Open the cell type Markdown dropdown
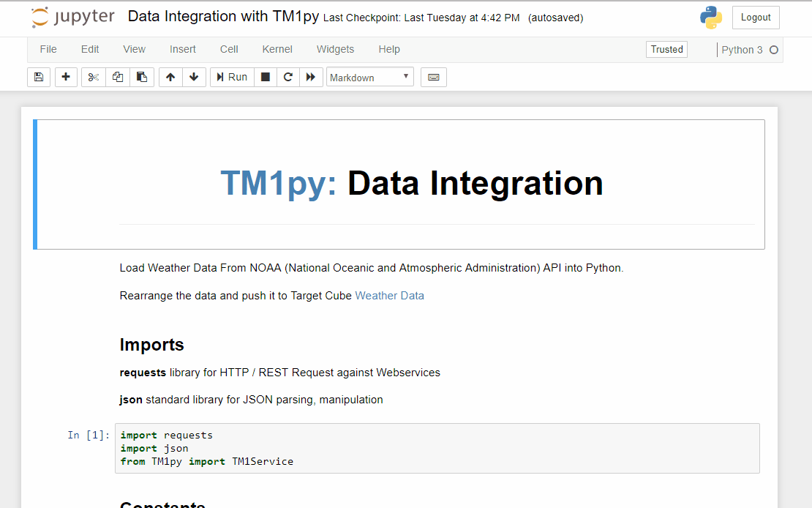The image size is (812, 508). coord(369,77)
